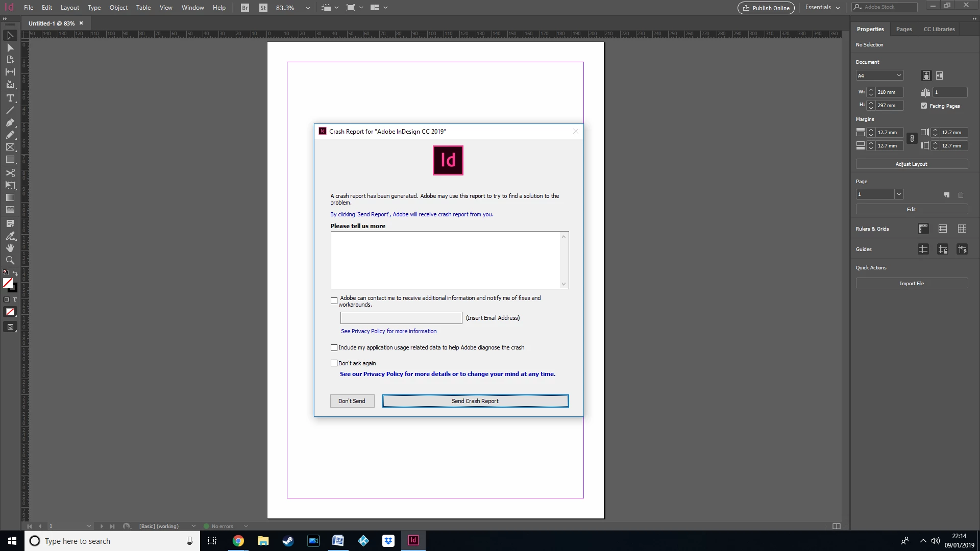
Task: Tick the Don't ask again checkbox
Action: (334, 363)
